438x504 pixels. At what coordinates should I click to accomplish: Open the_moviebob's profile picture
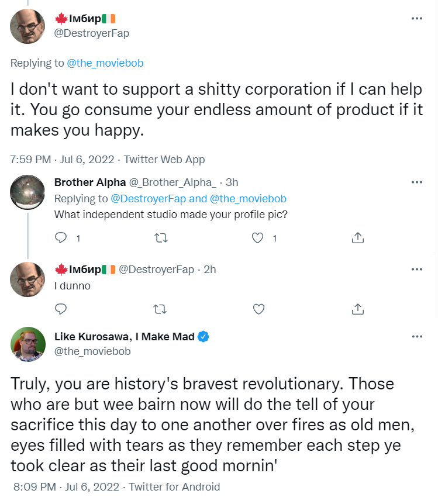pyautogui.click(x=28, y=344)
